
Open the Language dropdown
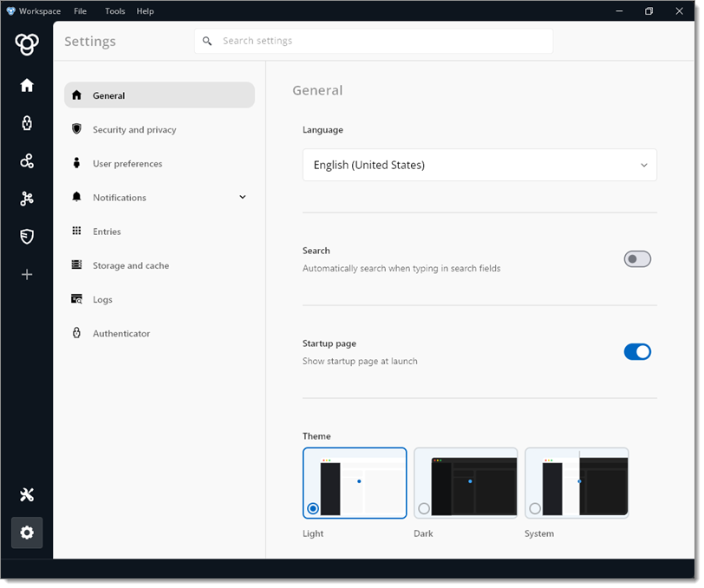point(479,166)
